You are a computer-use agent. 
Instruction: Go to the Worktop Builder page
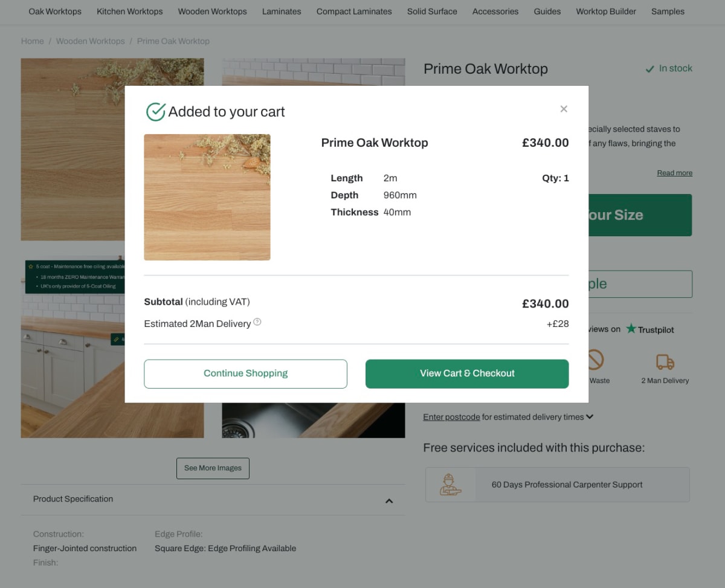tap(606, 11)
